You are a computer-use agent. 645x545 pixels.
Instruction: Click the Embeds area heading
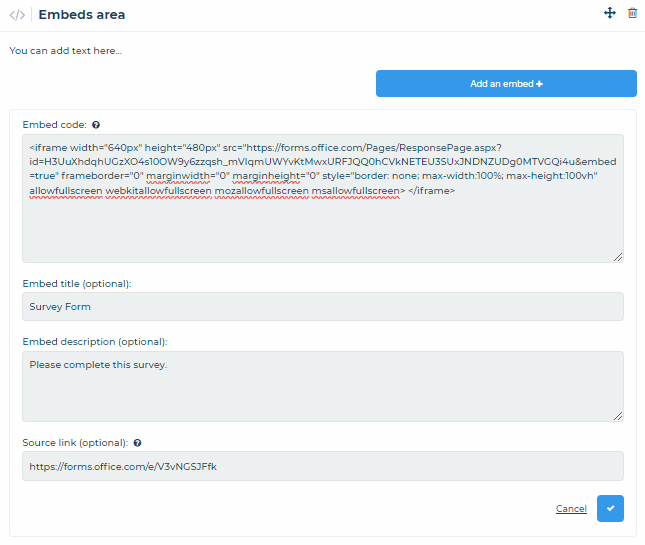pos(81,15)
